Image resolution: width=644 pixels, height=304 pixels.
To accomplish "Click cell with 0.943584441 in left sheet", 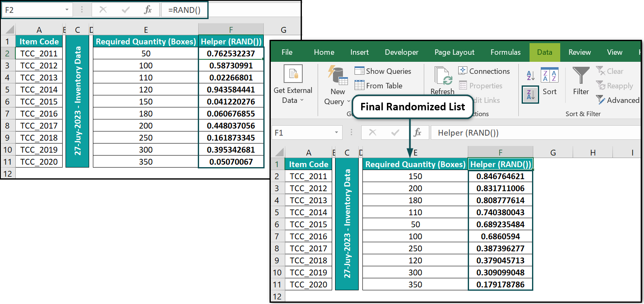I will coord(231,90).
